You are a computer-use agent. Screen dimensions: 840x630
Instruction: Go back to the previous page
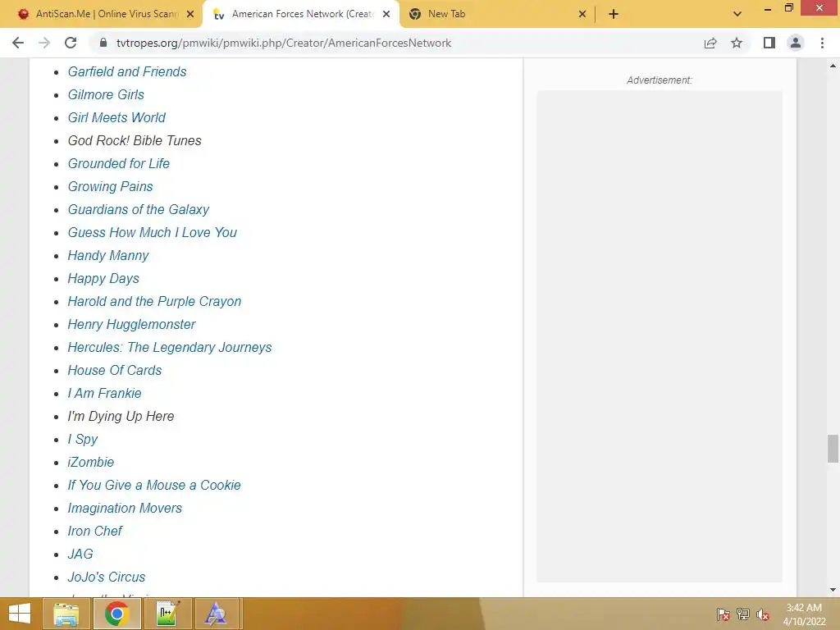pos(18,43)
